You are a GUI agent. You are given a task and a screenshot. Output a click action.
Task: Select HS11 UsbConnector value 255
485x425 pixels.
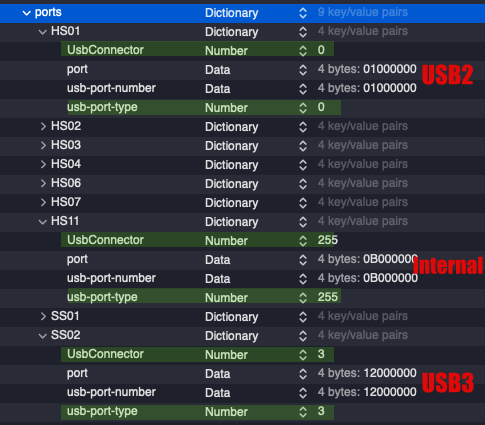click(x=328, y=240)
